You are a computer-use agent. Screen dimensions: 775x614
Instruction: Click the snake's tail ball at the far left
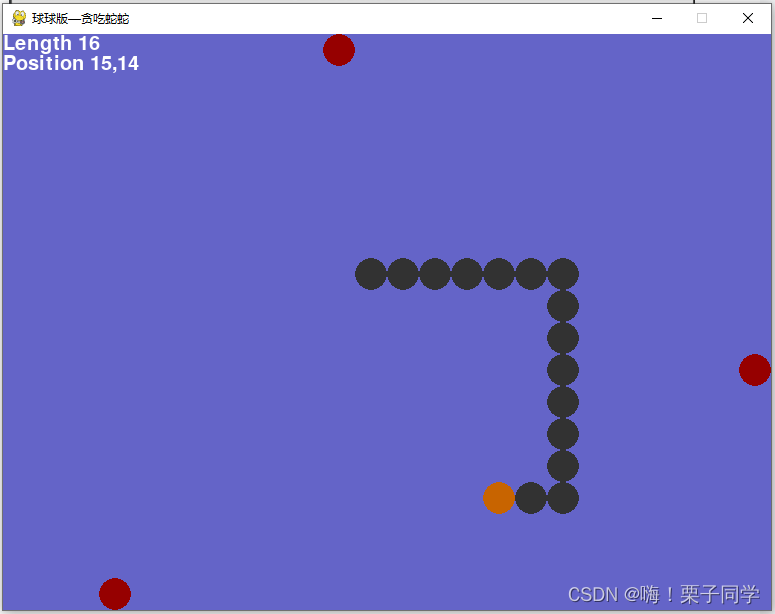coord(371,274)
